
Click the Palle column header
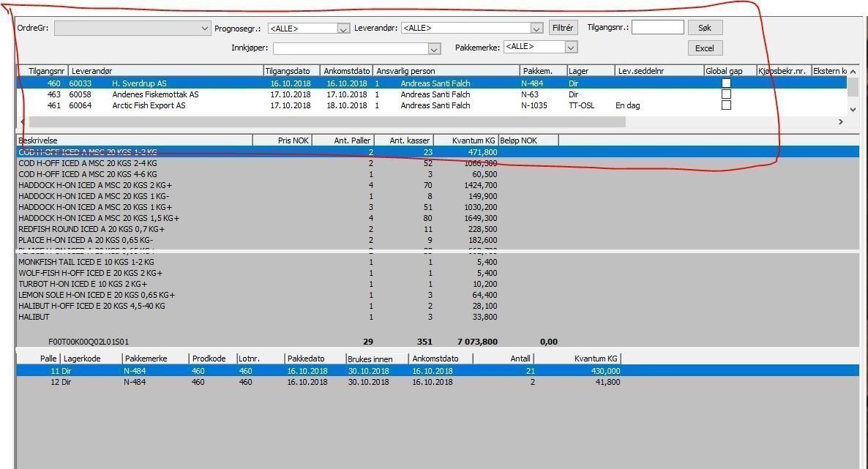(39, 359)
